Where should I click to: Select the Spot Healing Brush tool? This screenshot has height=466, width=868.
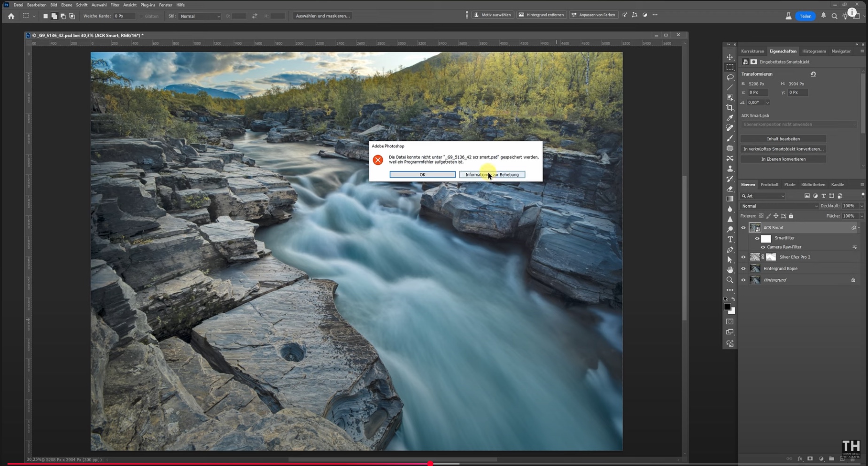pyautogui.click(x=730, y=128)
